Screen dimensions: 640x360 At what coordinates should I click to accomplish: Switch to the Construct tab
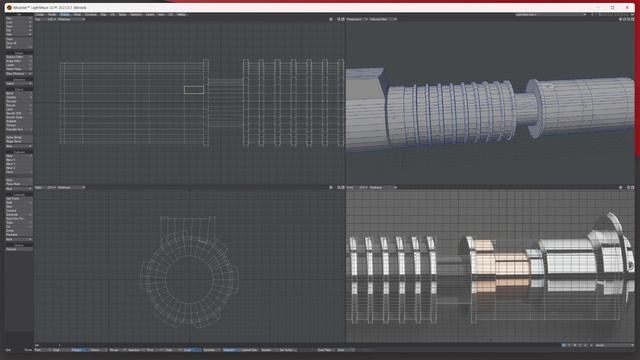coord(91,15)
